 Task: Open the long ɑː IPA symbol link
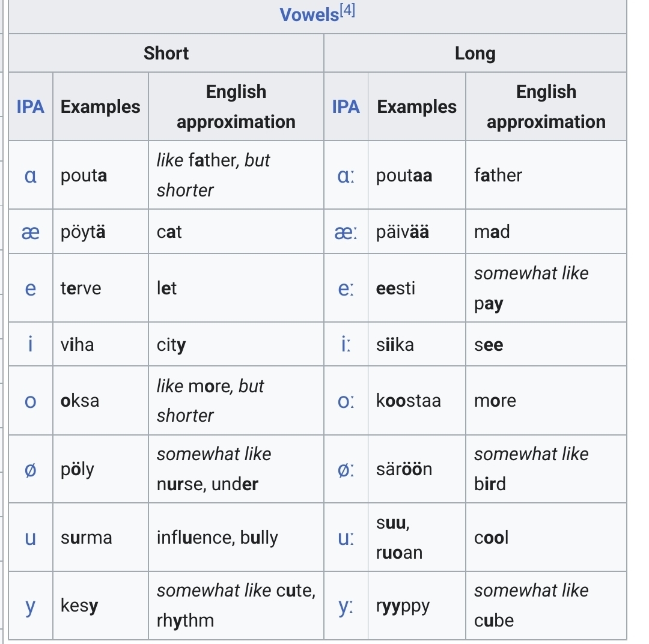346,175
